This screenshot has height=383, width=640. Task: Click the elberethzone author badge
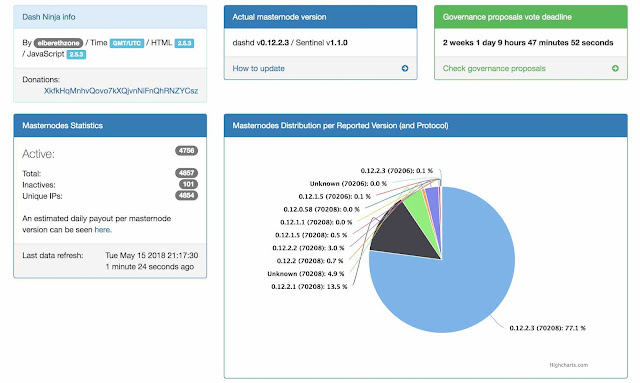coord(58,43)
